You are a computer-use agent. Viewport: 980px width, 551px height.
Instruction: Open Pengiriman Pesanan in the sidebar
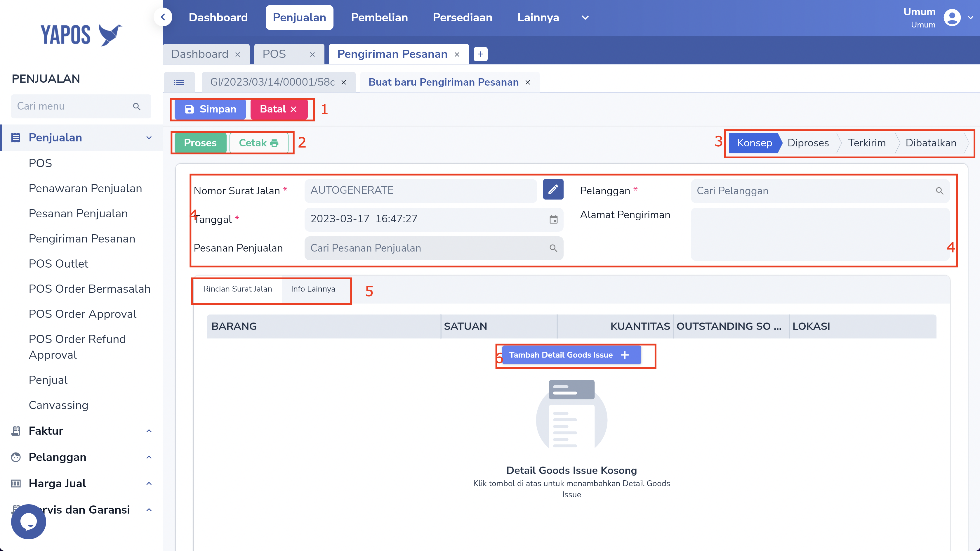click(x=82, y=239)
